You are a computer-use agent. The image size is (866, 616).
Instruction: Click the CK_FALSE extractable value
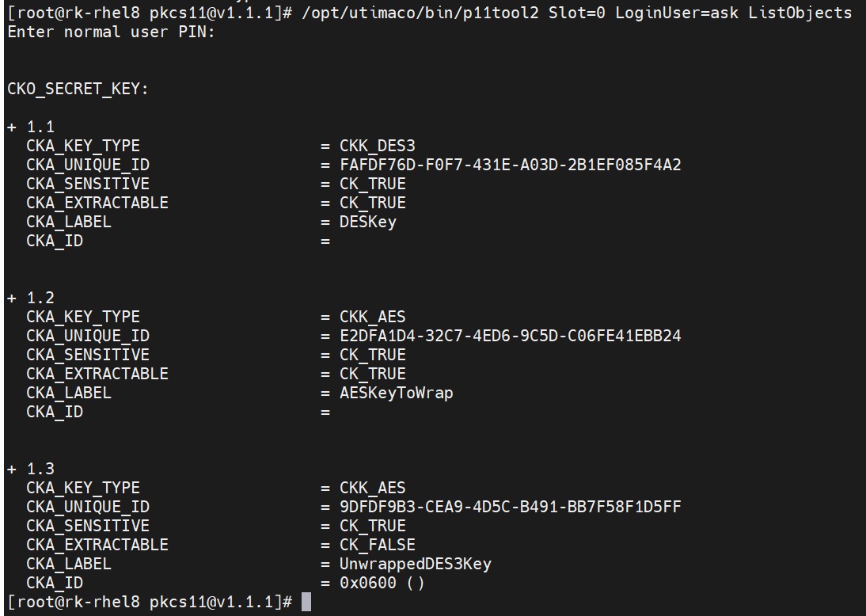378,545
